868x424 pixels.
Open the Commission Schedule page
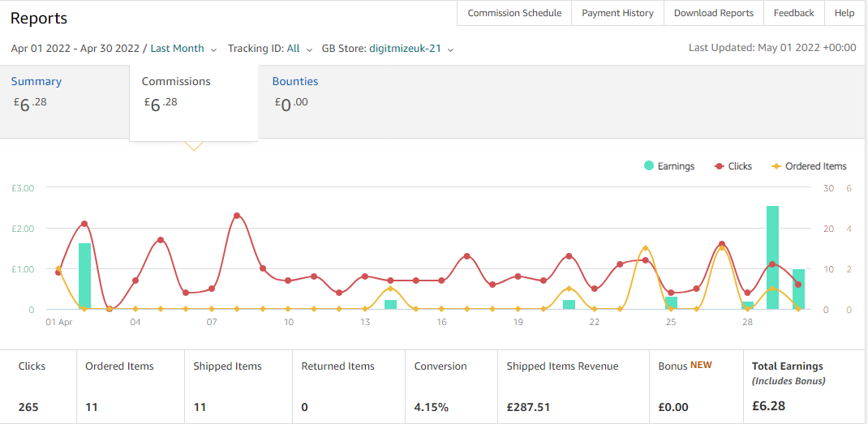pos(514,13)
